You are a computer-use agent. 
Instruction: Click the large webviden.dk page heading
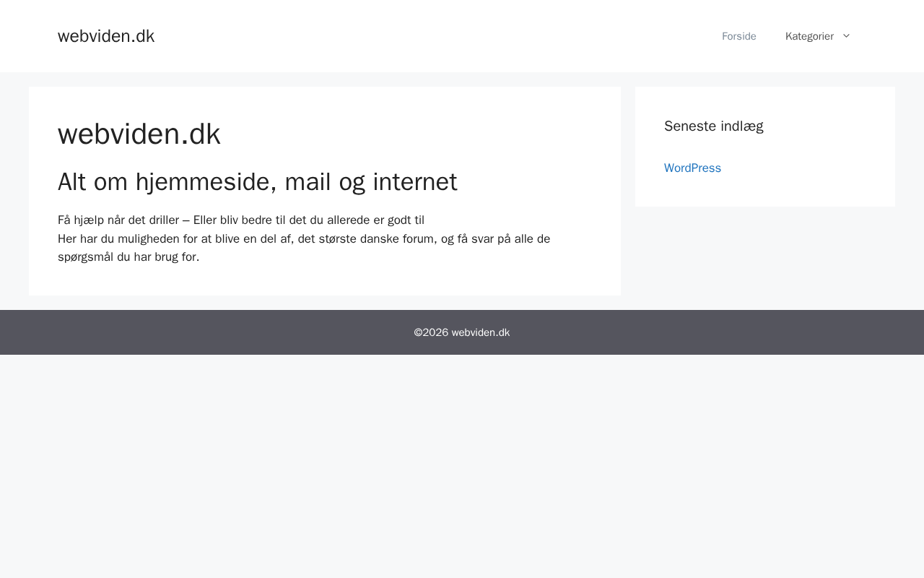(139, 134)
